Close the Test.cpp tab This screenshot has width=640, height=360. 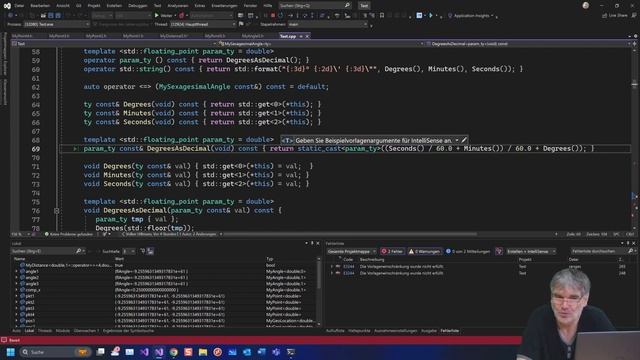(307, 36)
